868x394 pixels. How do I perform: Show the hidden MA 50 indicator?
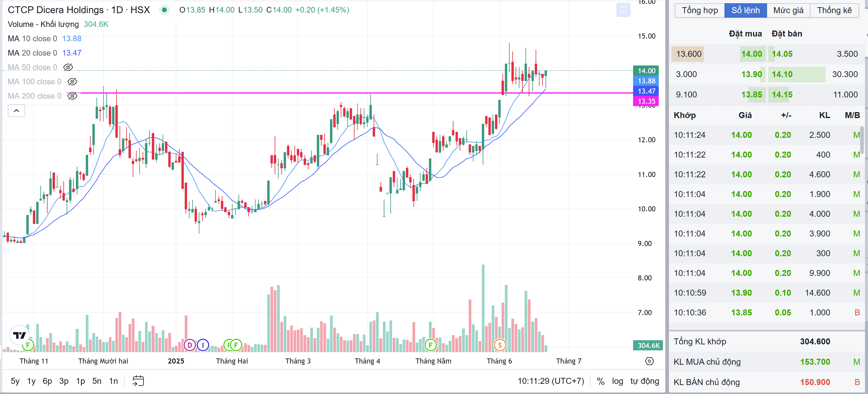(x=68, y=67)
